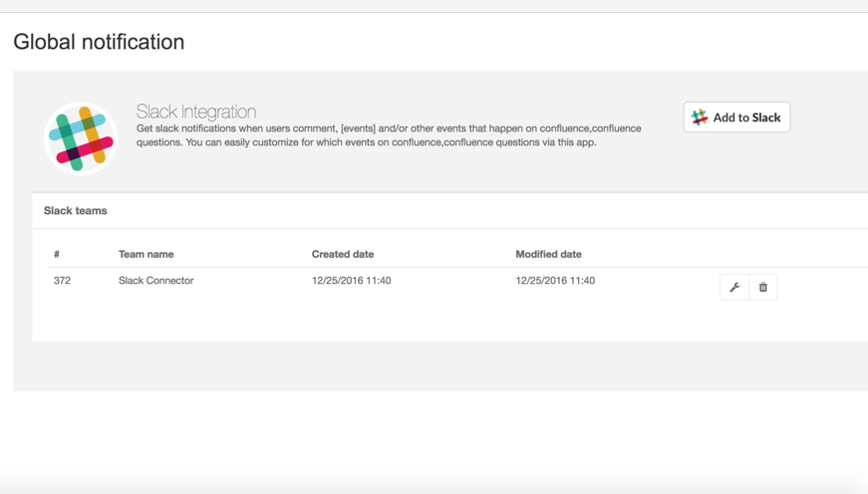Click the Team name column header
Image resolution: width=868 pixels, height=494 pixels.
145,254
